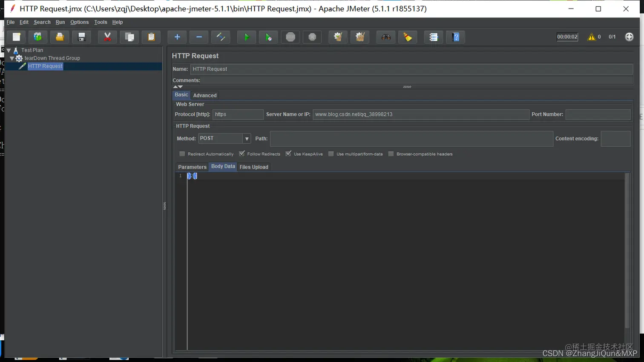Select HTTP Request in the tree
The image size is (644, 362).
tap(45, 66)
